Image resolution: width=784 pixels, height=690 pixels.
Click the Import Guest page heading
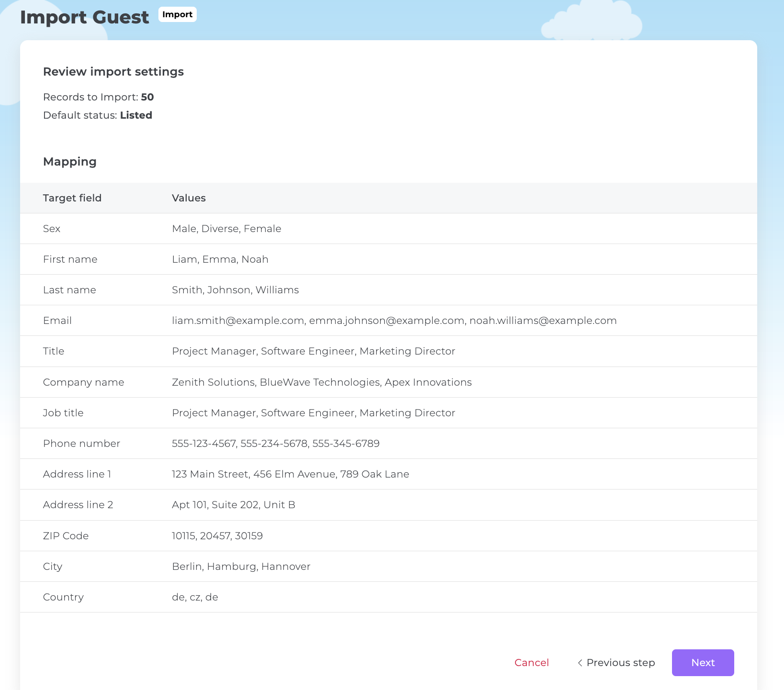tap(84, 17)
